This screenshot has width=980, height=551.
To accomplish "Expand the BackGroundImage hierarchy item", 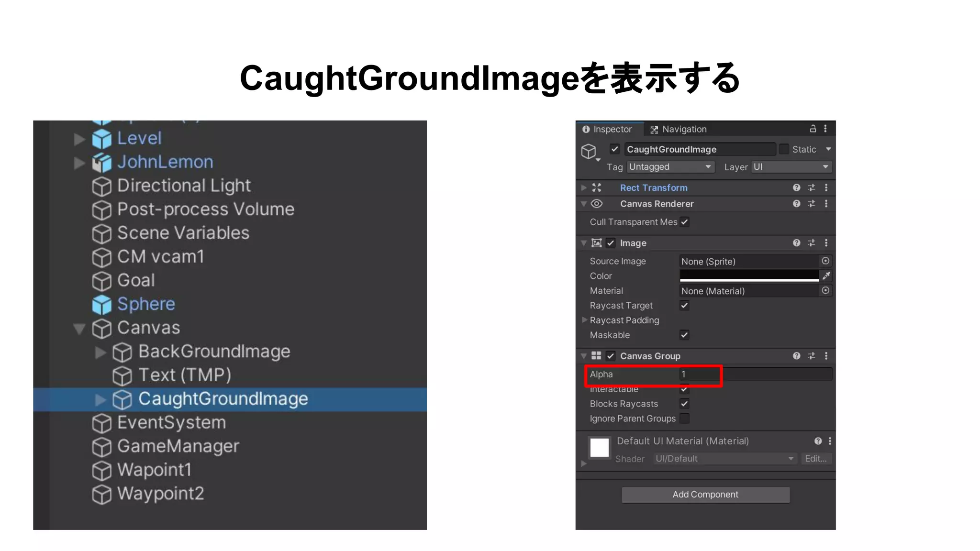I will (x=100, y=353).
